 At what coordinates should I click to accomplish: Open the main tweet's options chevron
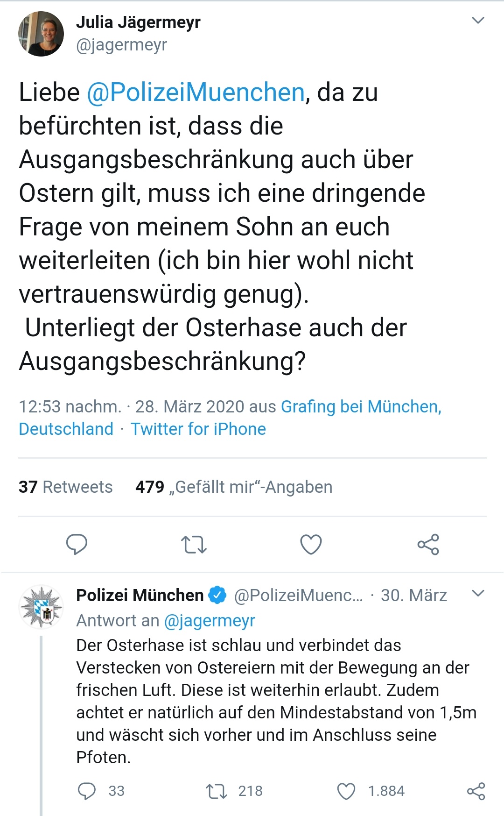(478, 21)
